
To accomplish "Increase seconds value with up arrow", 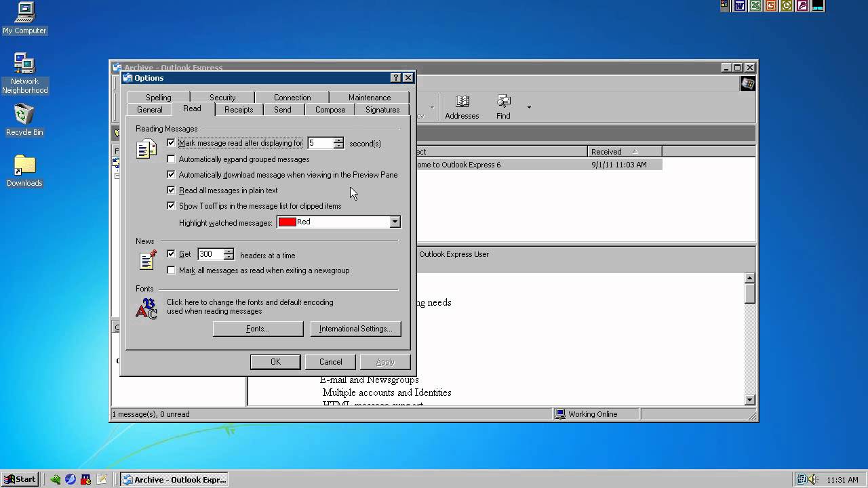I will pos(338,140).
